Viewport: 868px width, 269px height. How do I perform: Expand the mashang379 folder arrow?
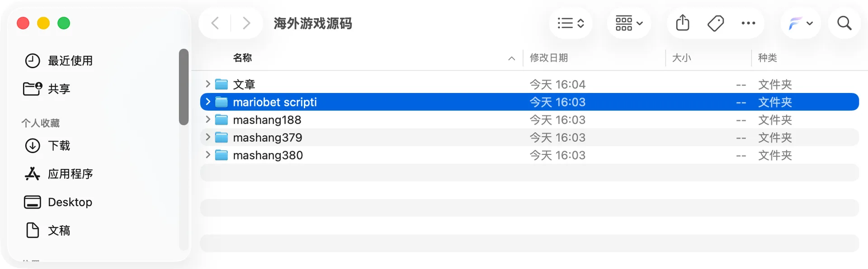(208, 137)
